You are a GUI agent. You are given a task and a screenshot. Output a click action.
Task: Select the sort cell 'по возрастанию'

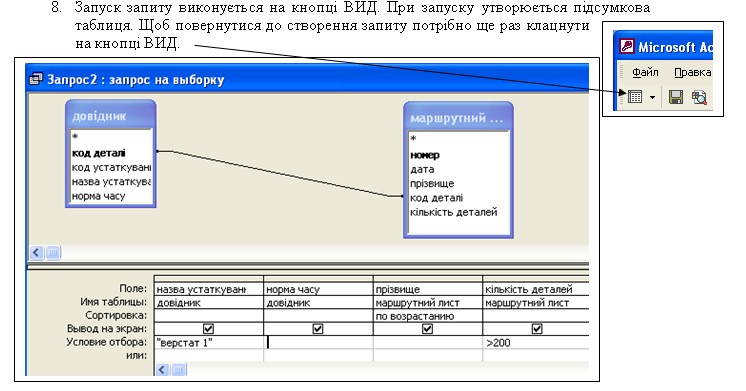pos(427,316)
